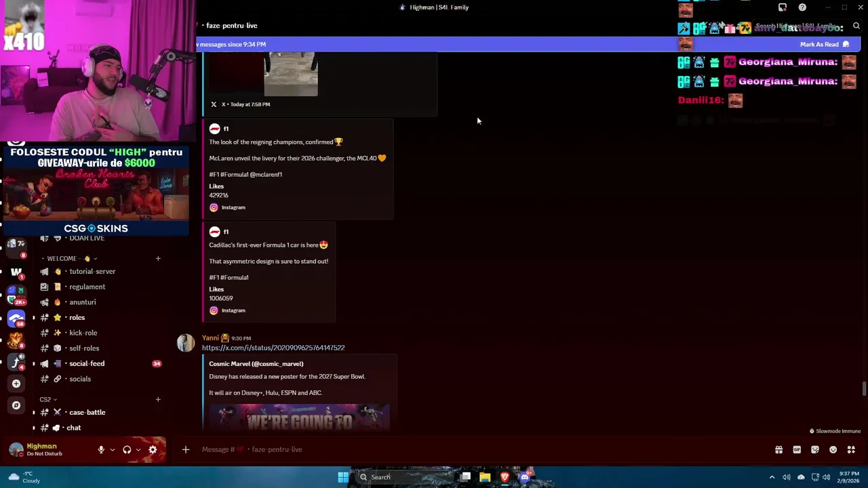Open File Explorer from taskbar

[485, 477]
